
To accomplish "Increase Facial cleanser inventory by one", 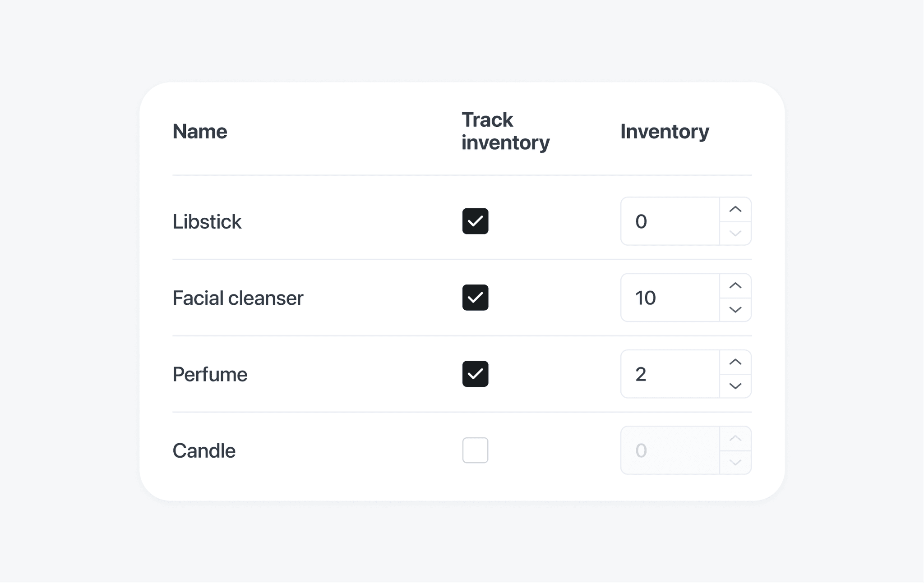I will [x=735, y=285].
